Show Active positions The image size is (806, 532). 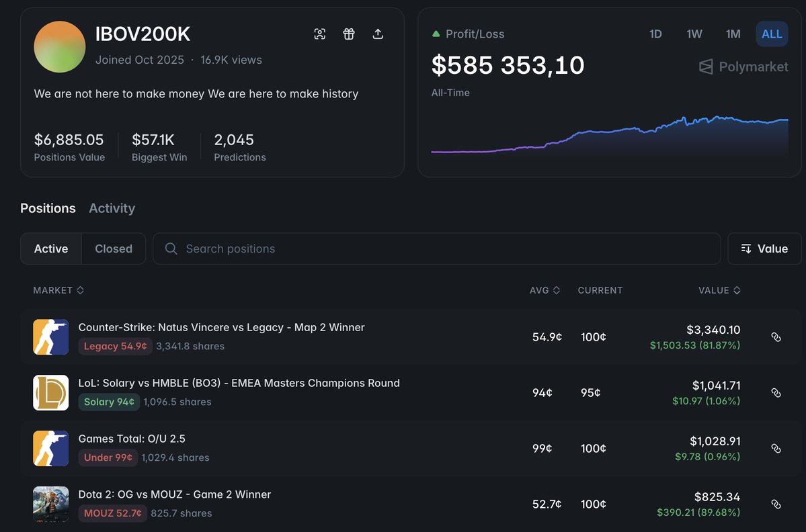click(51, 249)
